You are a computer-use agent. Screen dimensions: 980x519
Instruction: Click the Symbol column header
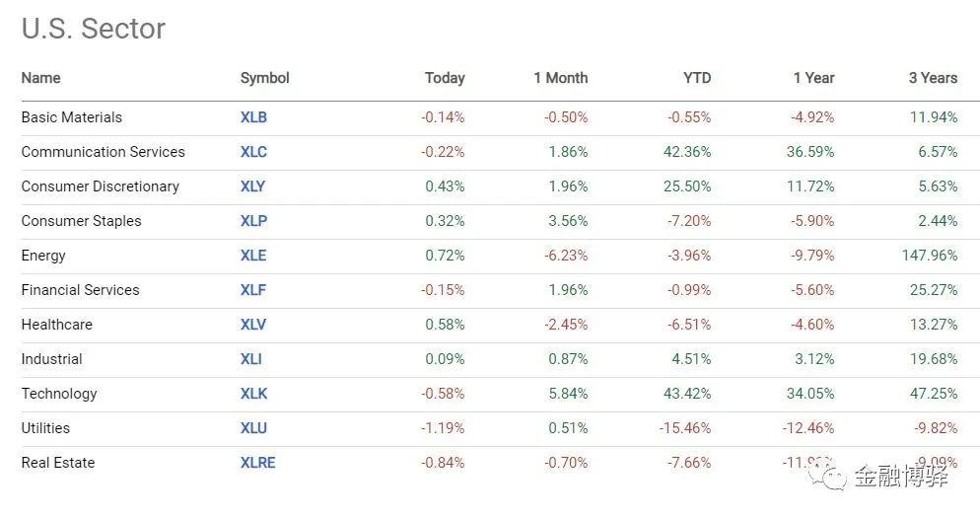coord(265,78)
